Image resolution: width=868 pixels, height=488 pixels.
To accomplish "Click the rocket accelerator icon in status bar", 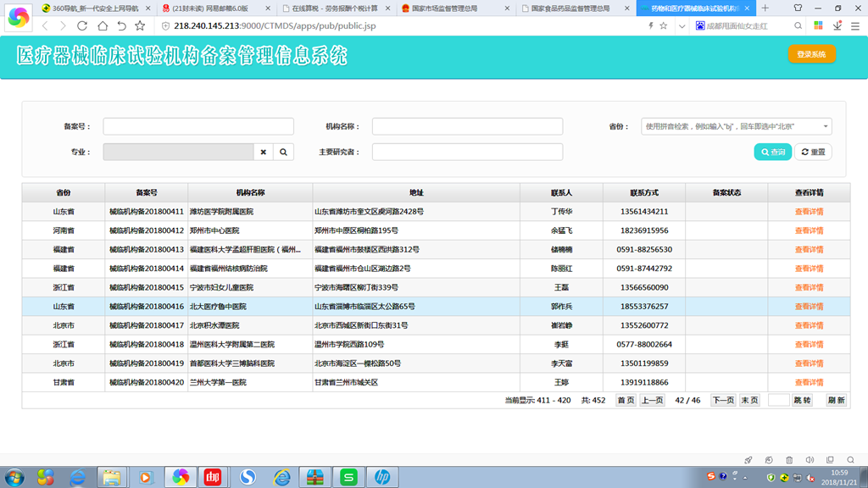I will (x=748, y=460).
